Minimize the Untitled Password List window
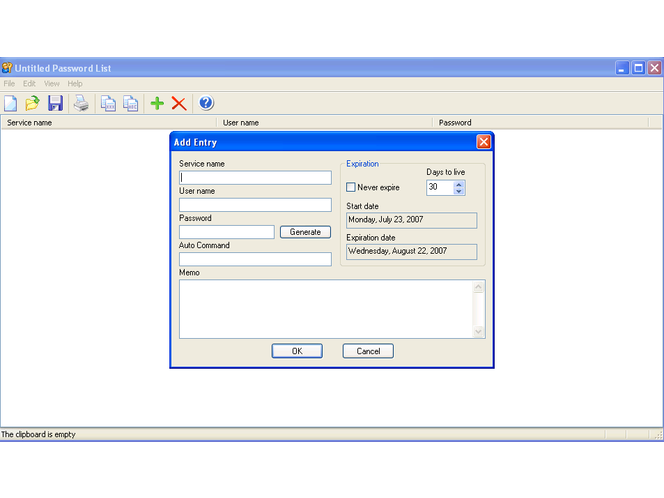 coord(622,68)
